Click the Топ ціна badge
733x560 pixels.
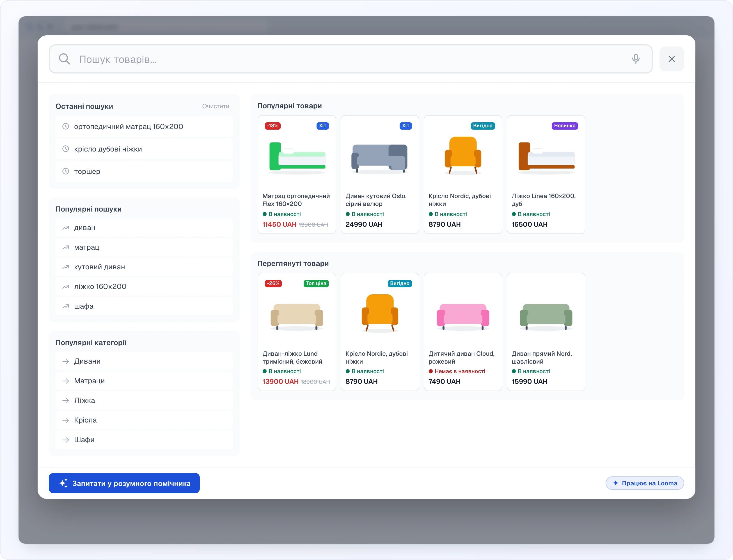pos(316,283)
